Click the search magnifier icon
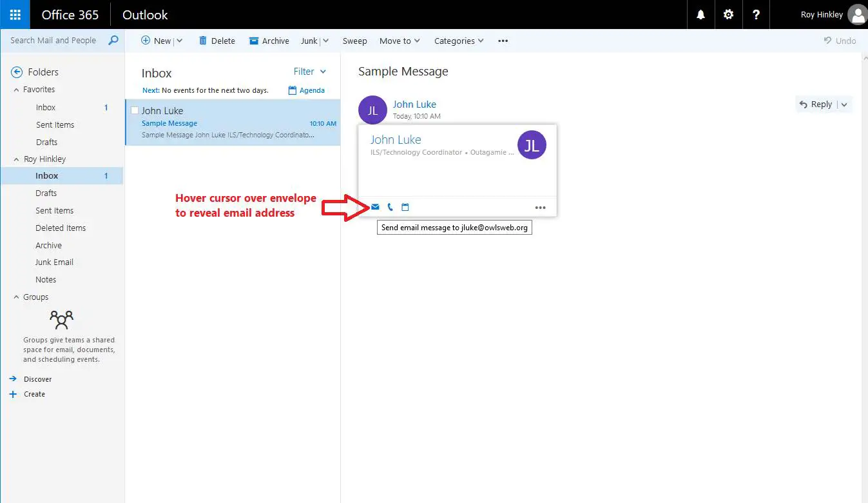 [113, 40]
